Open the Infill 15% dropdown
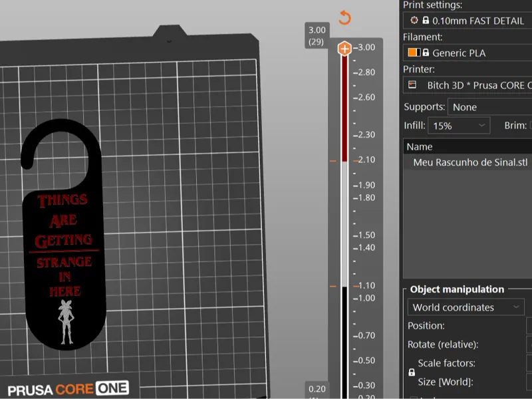This screenshot has width=532, height=399. click(x=459, y=126)
